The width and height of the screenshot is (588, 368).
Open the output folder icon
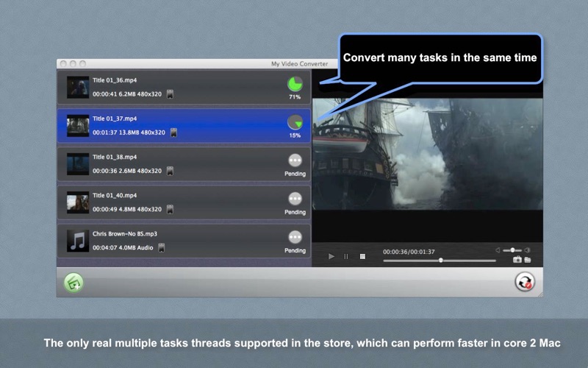tap(528, 260)
